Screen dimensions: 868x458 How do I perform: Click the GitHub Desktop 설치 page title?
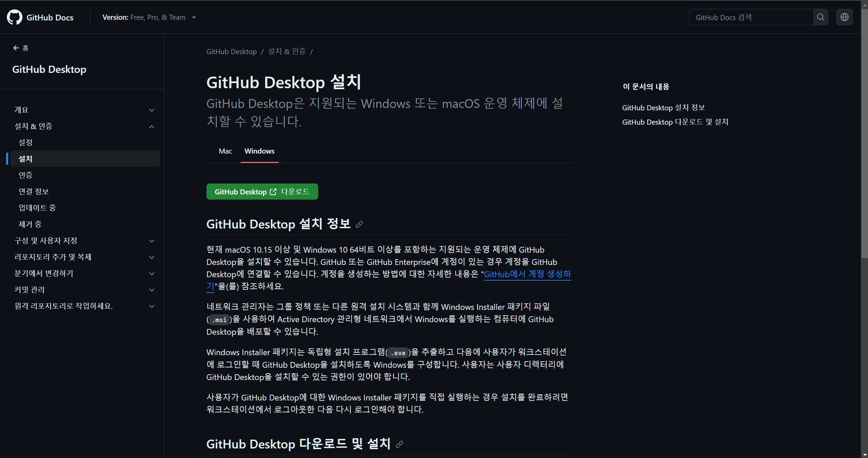(284, 82)
